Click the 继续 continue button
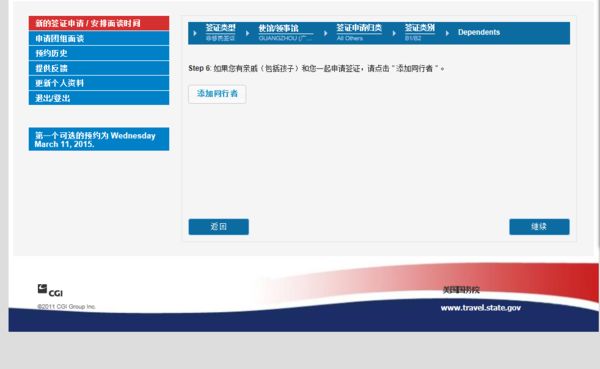This screenshot has width=600, height=369. click(x=539, y=227)
